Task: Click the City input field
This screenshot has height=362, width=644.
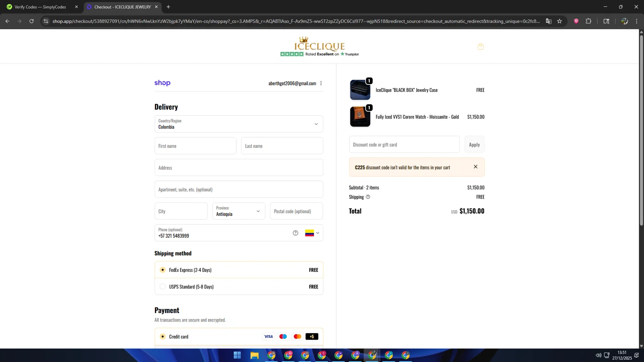Action: pyautogui.click(x=181, y=211)
